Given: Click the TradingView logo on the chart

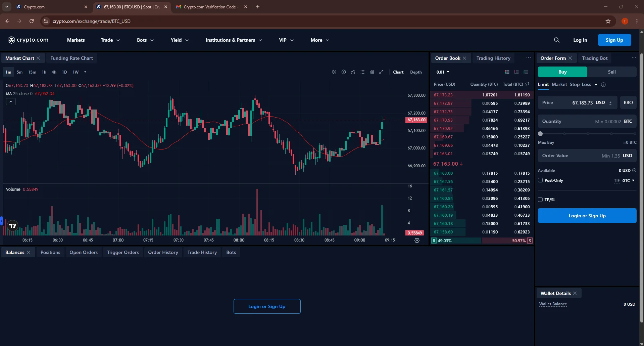Looking at the screenshot, I should tap(12, 225).
